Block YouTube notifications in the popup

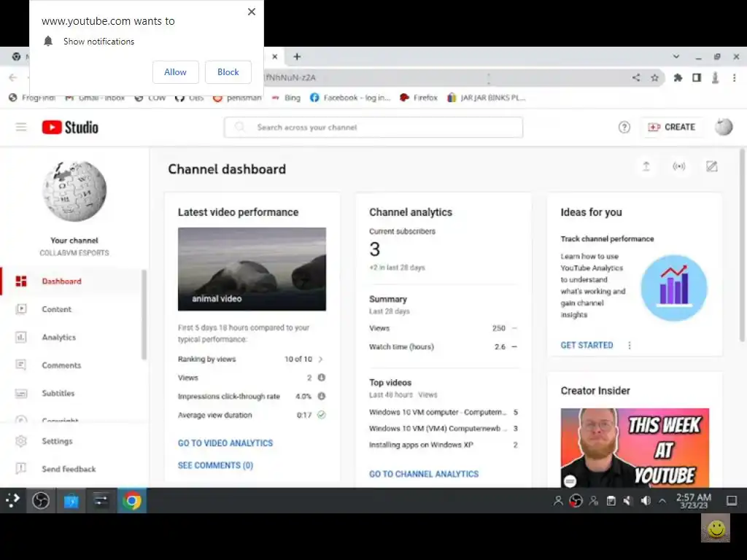point(228,72)
